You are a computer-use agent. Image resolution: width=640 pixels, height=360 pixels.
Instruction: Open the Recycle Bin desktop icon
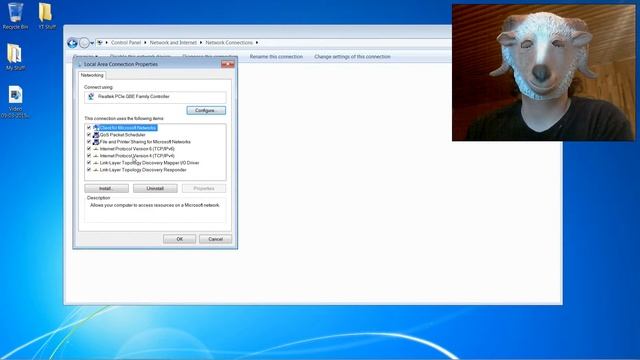16,16
